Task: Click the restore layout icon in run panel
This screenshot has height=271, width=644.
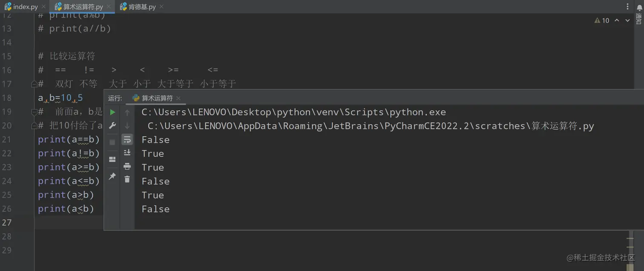Action: click(112, 159)
